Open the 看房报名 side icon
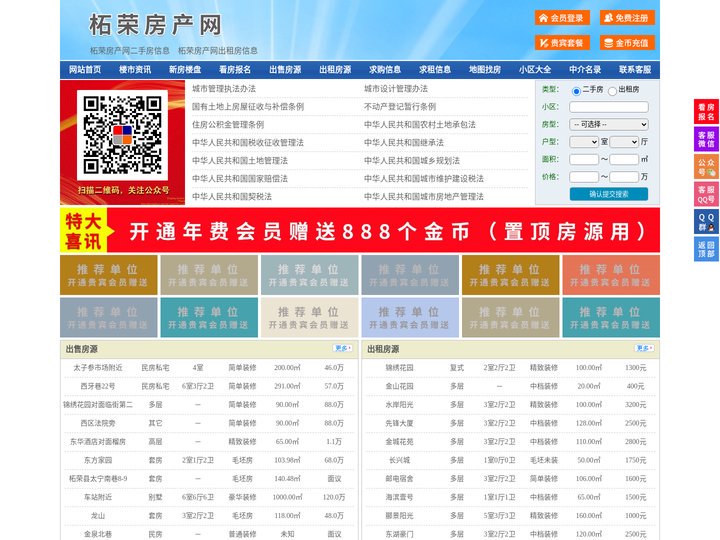The width and height of the screenshot is (720, 540). pyautogui.click(x=706, y=112)
